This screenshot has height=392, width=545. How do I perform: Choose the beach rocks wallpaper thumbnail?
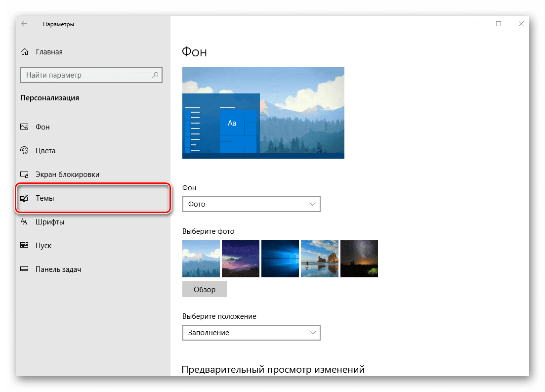(x=319, y=259)
